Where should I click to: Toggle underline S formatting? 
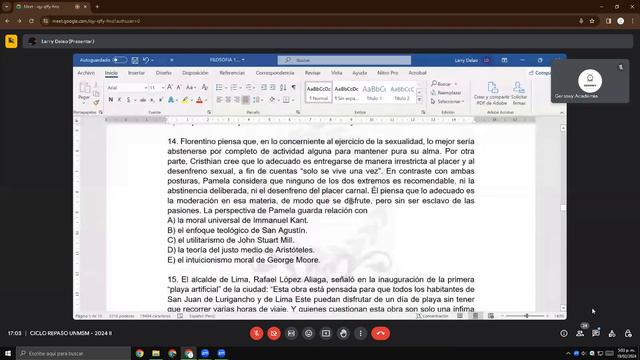coord(128,100)
